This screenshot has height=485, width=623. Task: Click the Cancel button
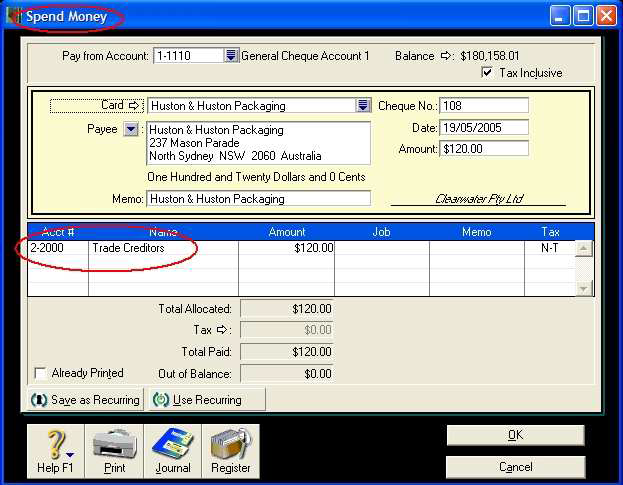click(515, 467)
